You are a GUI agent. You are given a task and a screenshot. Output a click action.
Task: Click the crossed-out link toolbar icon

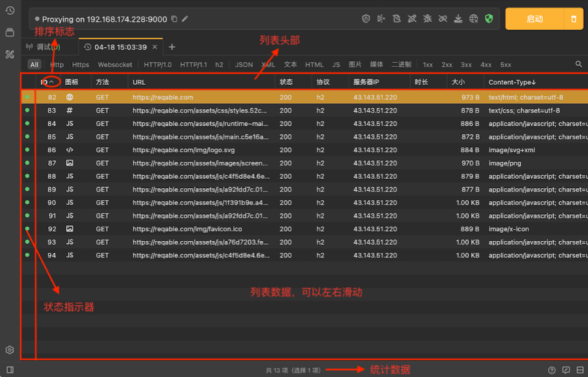pyautogui.click(x=443, y=19)
